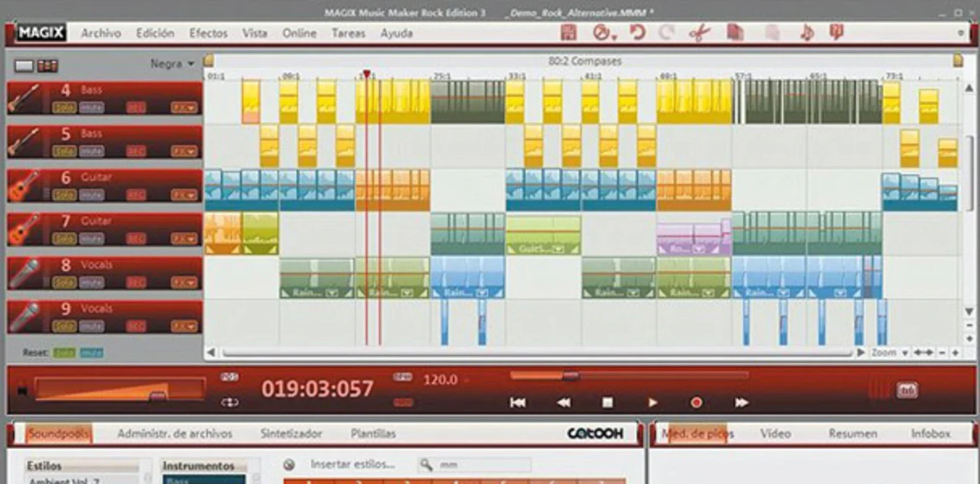Viewport: 980px width, 484px height.
Task: Click the stop playback button
Action: [608, 402]
